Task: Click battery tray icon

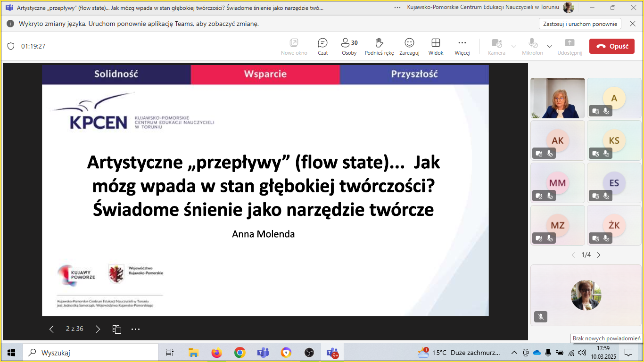Action: [559, 352]
